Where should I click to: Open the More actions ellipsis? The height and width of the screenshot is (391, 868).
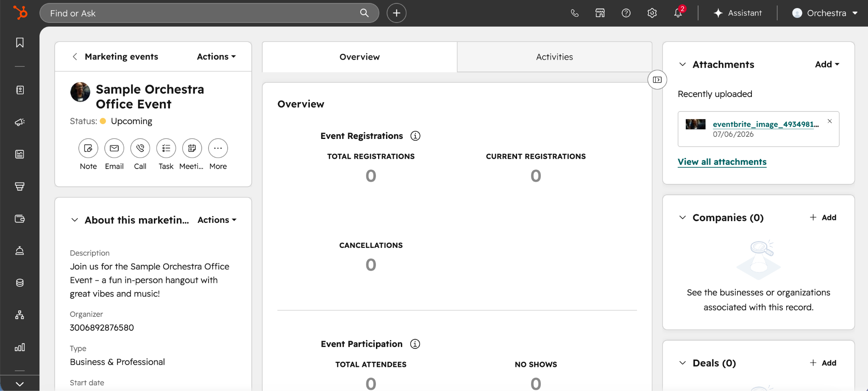click(x=218, y=148)
